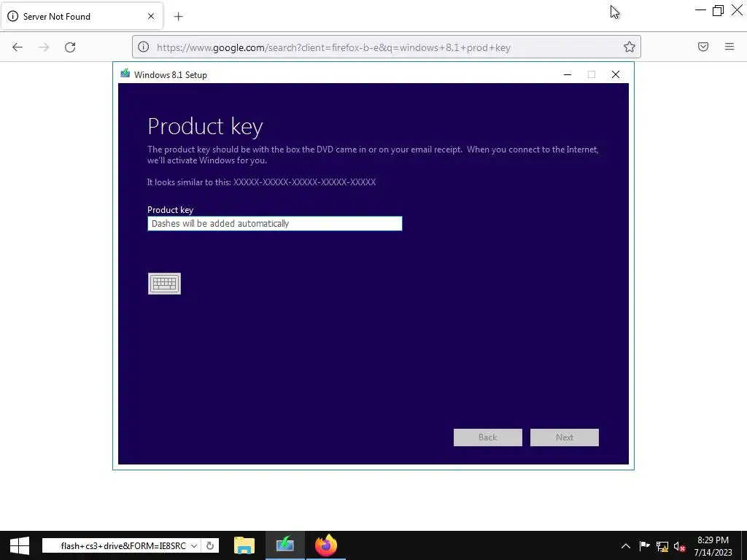Open a new Firefox tab
Screen dimensions: 747x560
(x=178, y=17)
